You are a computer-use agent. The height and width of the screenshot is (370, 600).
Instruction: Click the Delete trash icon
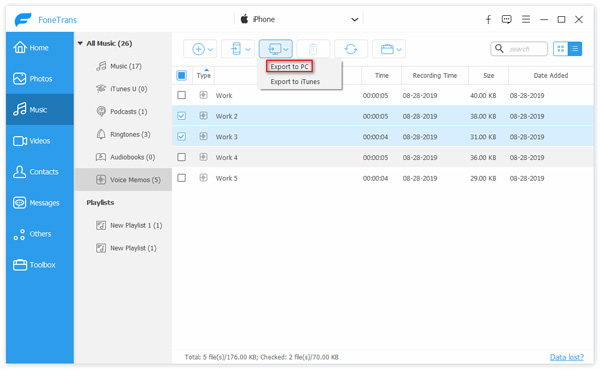coord(313,49)
